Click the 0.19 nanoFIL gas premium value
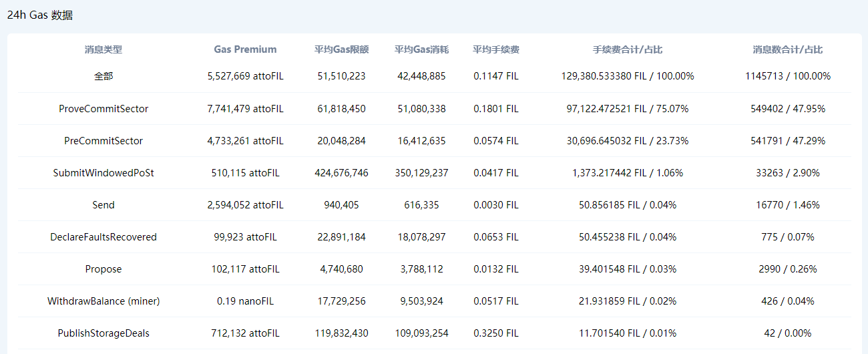Screen dimensions: 868x354 tap(245, 301)
